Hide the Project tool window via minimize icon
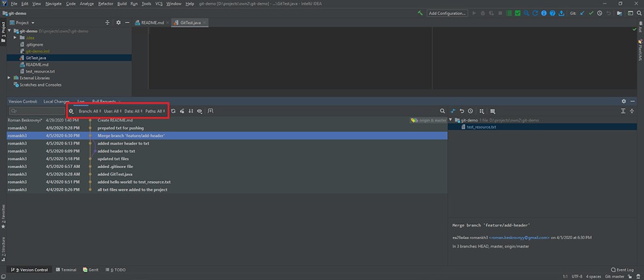 coord(127,23)
